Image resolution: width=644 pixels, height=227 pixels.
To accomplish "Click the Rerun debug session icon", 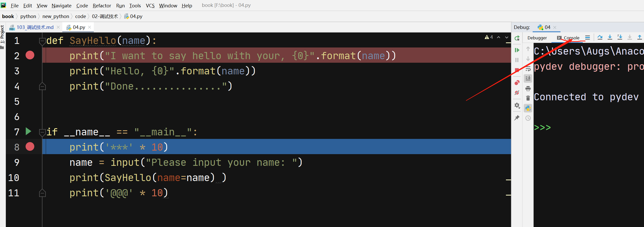I will pos(517,38).
